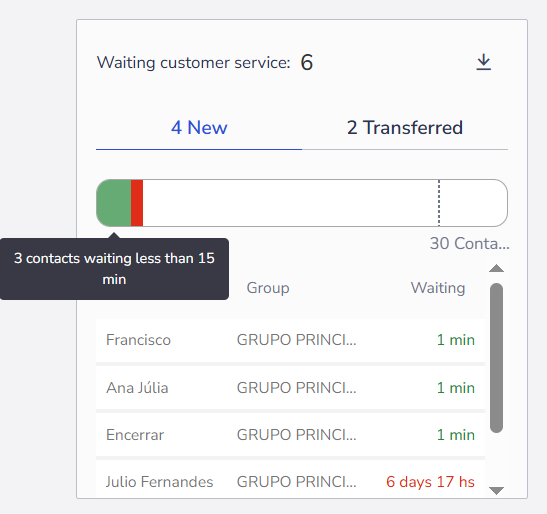Screen dimensions: 547x514
Task: Click the scroll up arrow of list
Action: (x=496, y=268)
